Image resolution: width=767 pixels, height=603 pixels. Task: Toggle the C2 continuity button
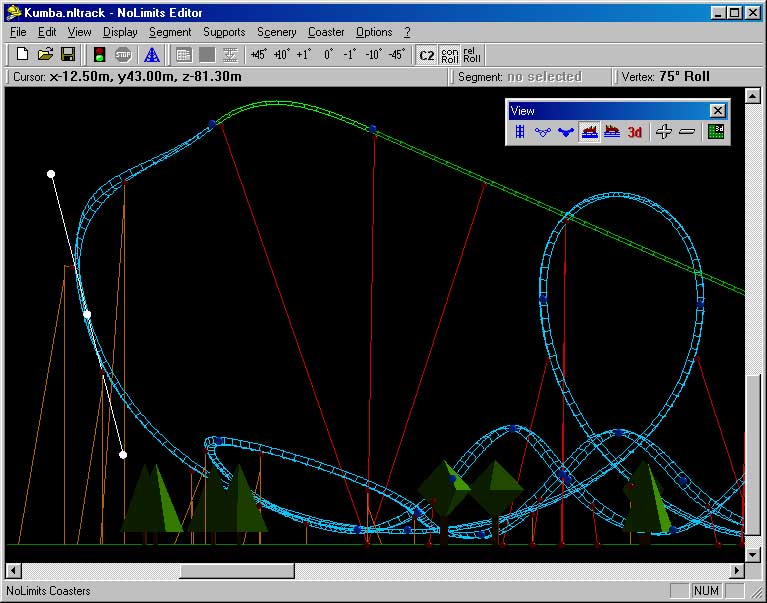click(426, 55)
